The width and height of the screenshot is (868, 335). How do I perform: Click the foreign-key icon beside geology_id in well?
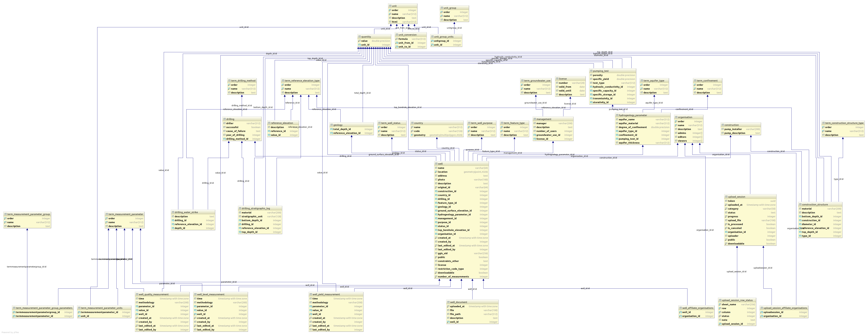(436, 207)
